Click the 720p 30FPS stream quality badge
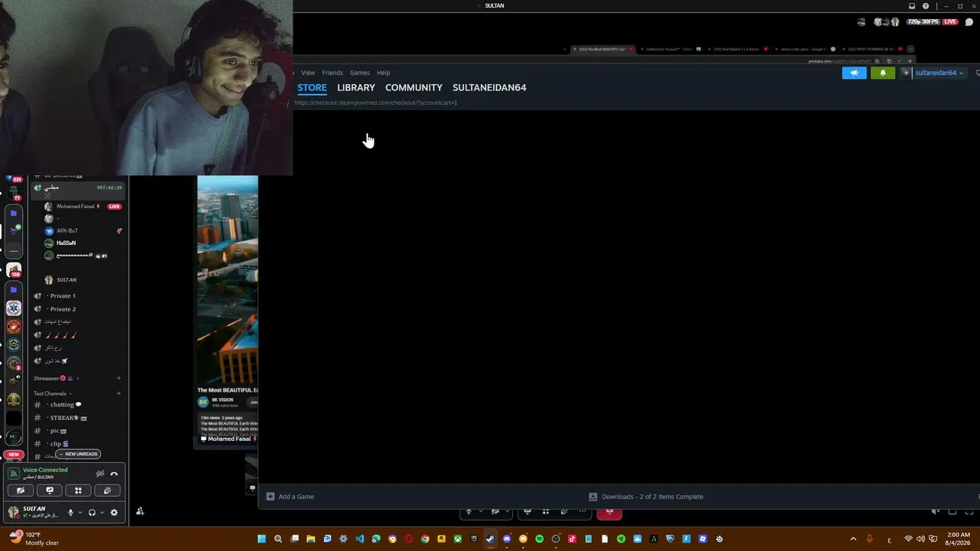This screenshot has width=980, height=551. click(x=923, y=22)
